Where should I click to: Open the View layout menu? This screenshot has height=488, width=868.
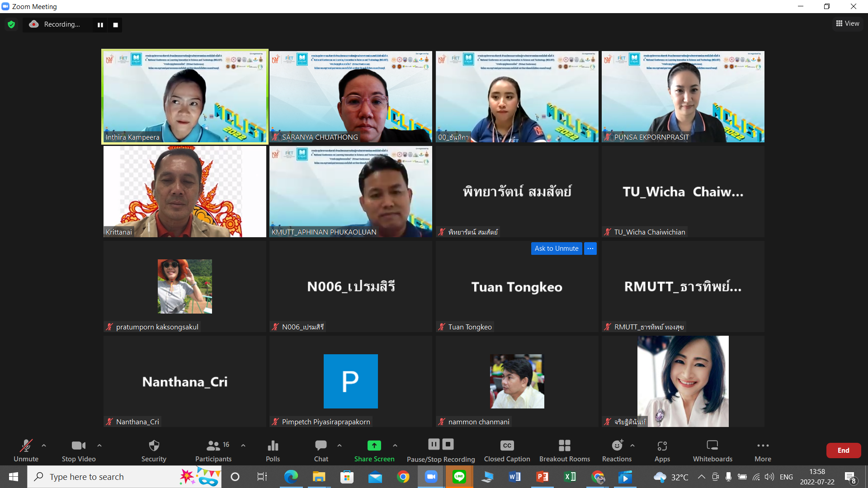coord(848,23)
